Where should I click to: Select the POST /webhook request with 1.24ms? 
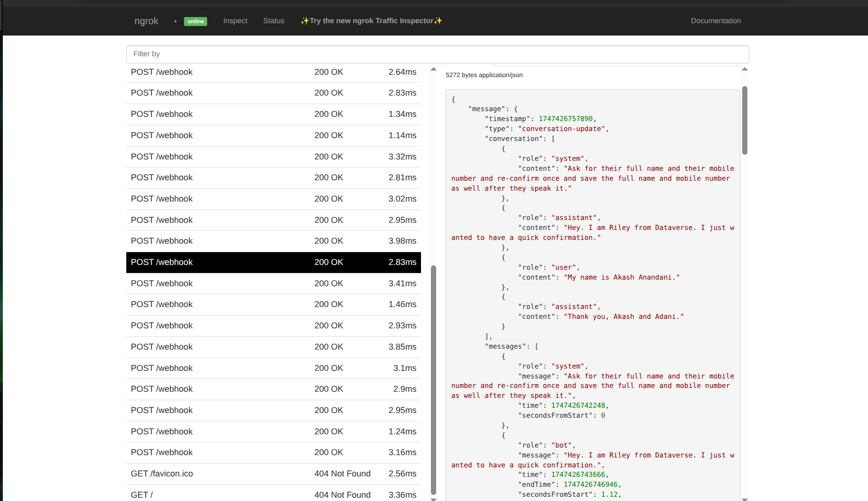tap(273, 431)
